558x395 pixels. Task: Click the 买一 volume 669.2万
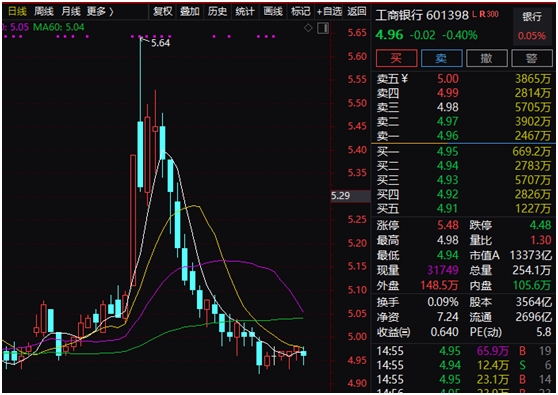pyautogui.click(x=532, y=152)
